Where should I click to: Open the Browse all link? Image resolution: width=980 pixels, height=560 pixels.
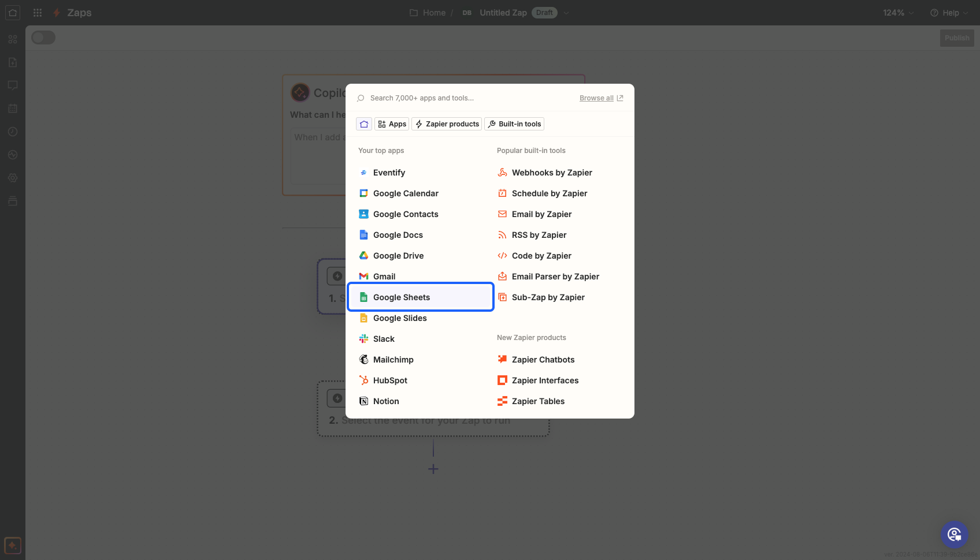coord(601,98)
